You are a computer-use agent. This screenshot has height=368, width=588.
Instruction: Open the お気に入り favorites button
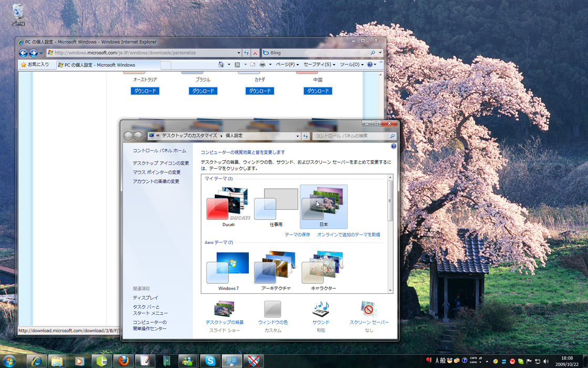[35, 65]
